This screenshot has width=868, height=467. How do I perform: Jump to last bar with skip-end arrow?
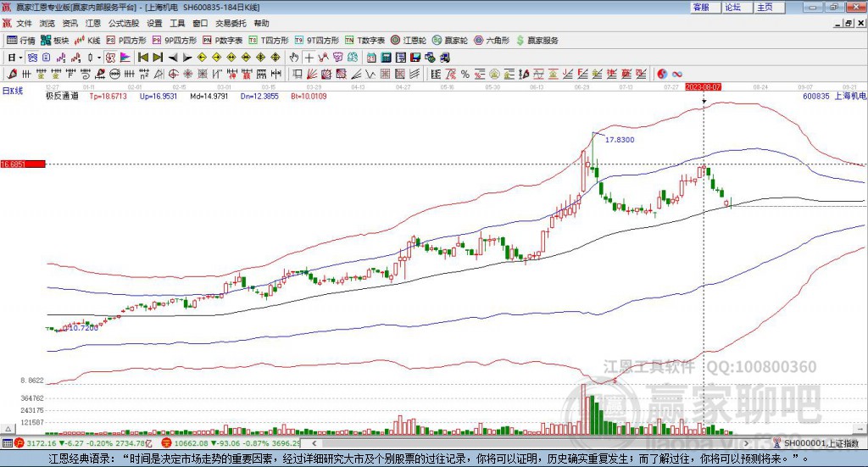tap(158, 58)
